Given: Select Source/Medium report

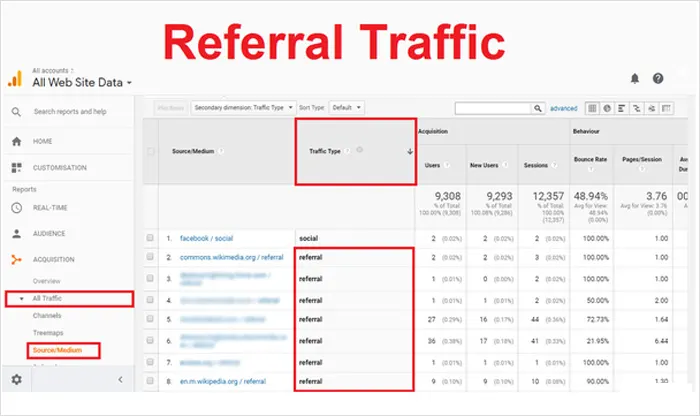Looking at the screenshot, I should click(x=58, y=350).
